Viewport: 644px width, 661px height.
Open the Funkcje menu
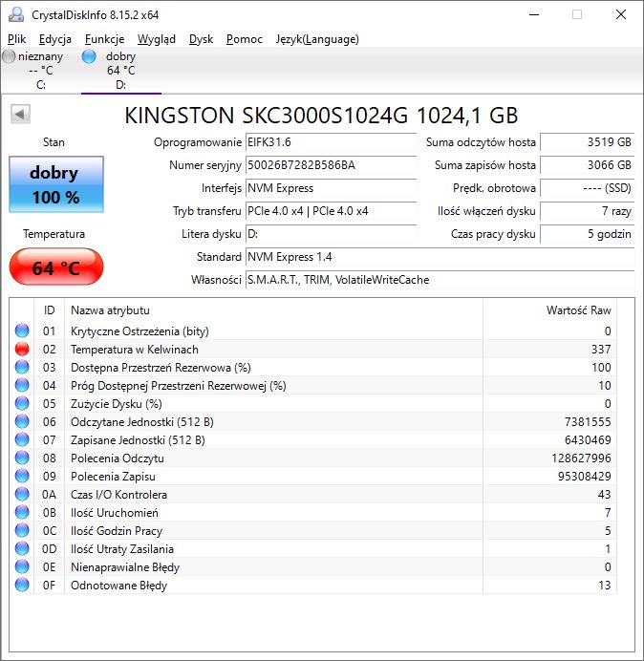(104, 39)
